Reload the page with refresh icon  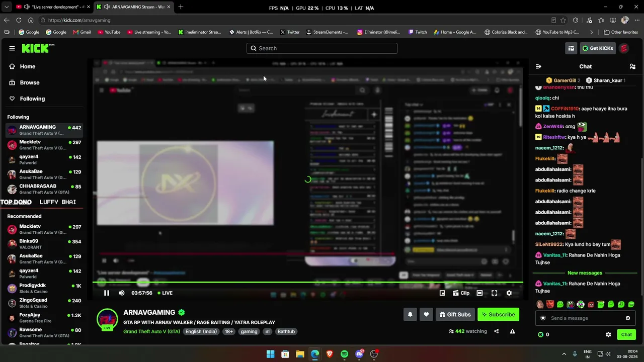(x=19, y=20)
